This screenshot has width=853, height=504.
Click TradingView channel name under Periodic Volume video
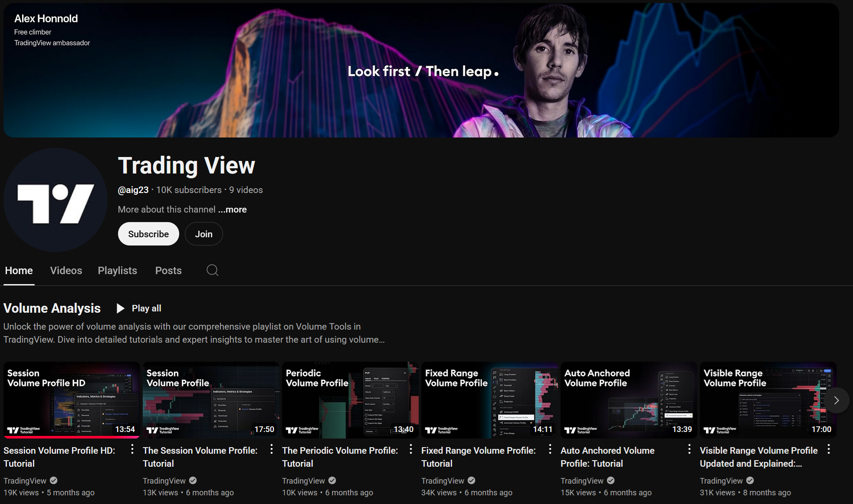point(303,481)
